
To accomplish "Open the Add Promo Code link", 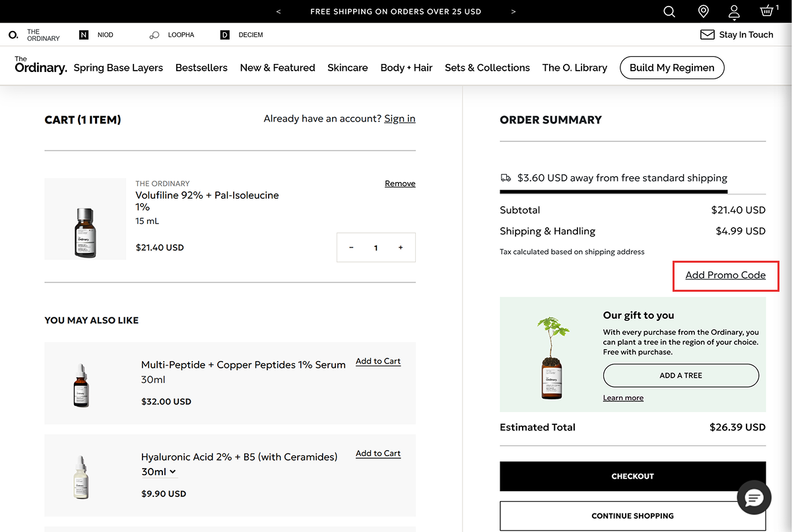I will point(725,276).
